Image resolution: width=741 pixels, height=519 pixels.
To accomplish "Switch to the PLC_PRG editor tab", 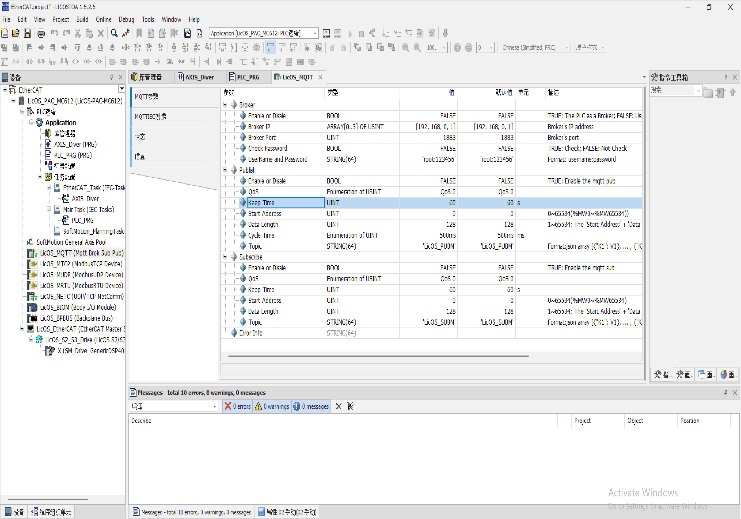I will [244, 77].
